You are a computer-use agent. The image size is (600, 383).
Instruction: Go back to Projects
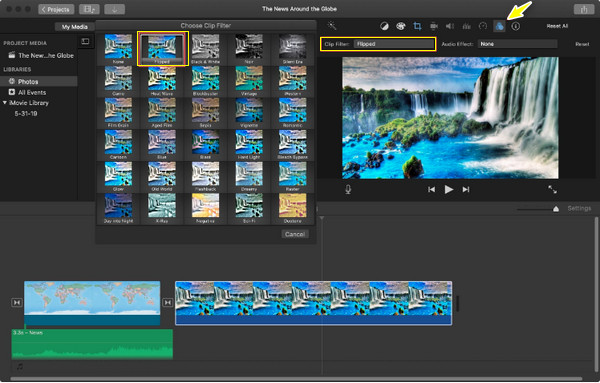(56, 9)
